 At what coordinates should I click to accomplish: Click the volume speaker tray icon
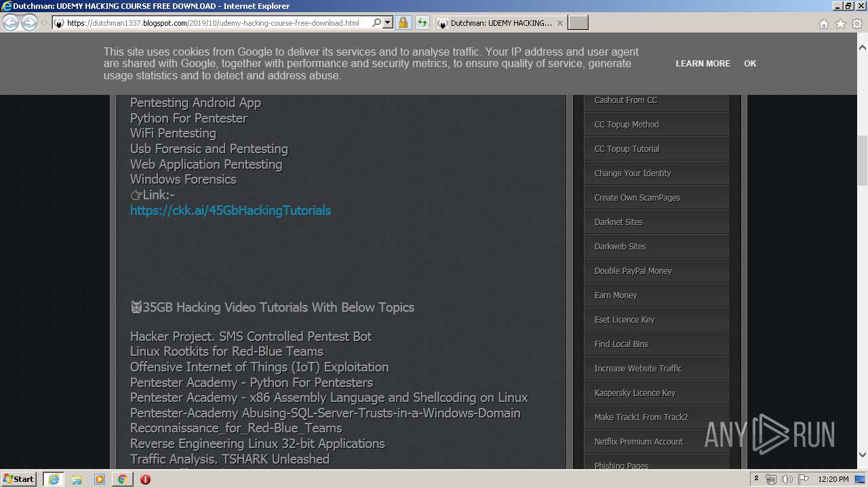coord(788,479)
